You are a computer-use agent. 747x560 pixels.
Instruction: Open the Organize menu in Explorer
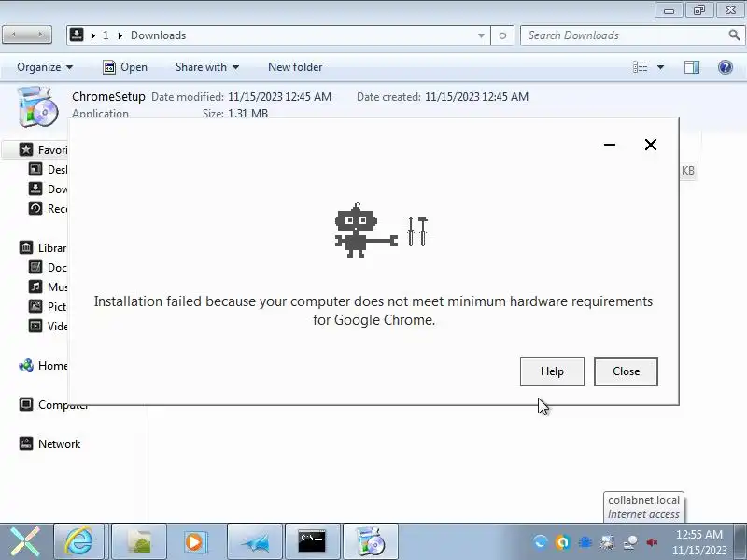coord(45,67)
